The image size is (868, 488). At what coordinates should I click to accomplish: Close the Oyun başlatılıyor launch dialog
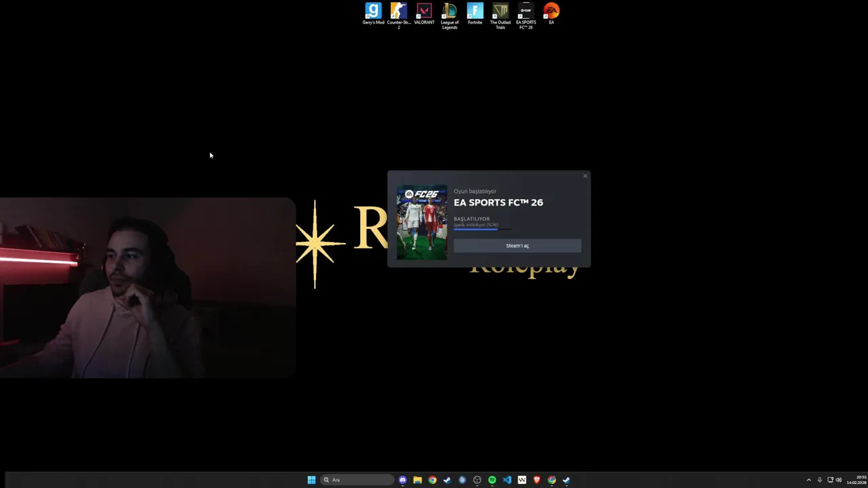(x=585, y=176)
